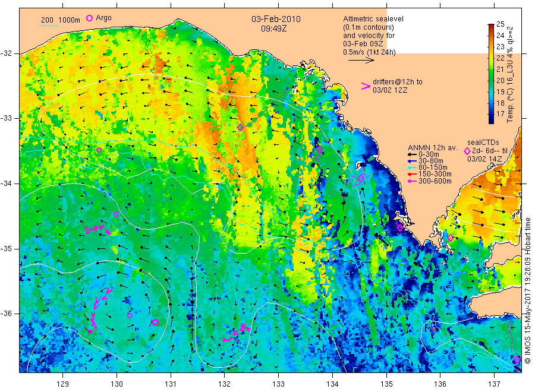Select the magenta 300-600m arrow legend icon

coord(412,181)
